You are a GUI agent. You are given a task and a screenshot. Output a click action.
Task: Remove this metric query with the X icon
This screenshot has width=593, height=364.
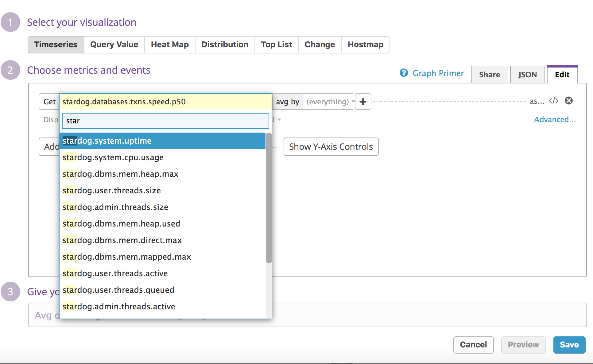click(x=569, y=101)
